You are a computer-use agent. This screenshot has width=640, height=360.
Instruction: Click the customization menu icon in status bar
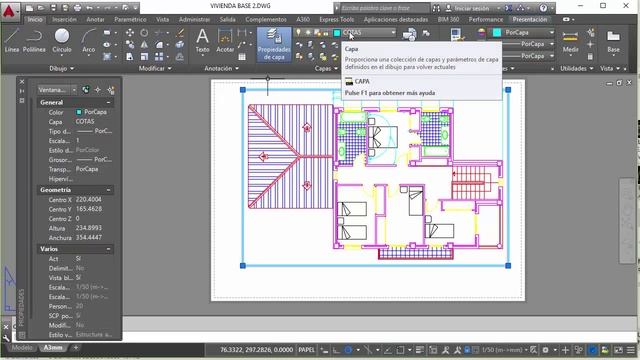coord(631,350)
